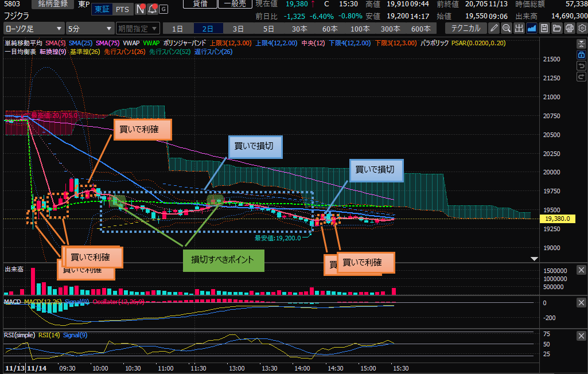588x374 pixels.
Task: Select the 東証 market toggle
Action: point(102,9)
